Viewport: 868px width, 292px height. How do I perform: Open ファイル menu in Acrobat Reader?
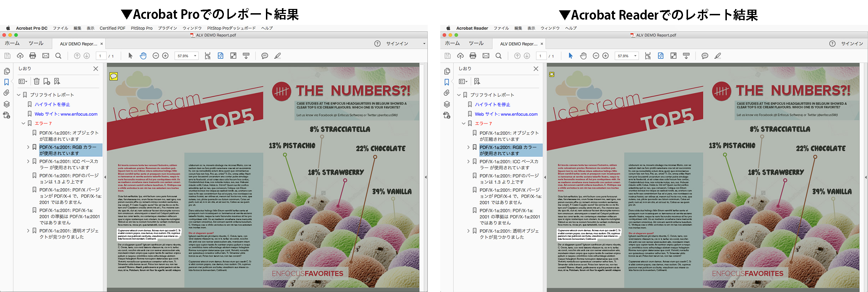tap(501, 28)
